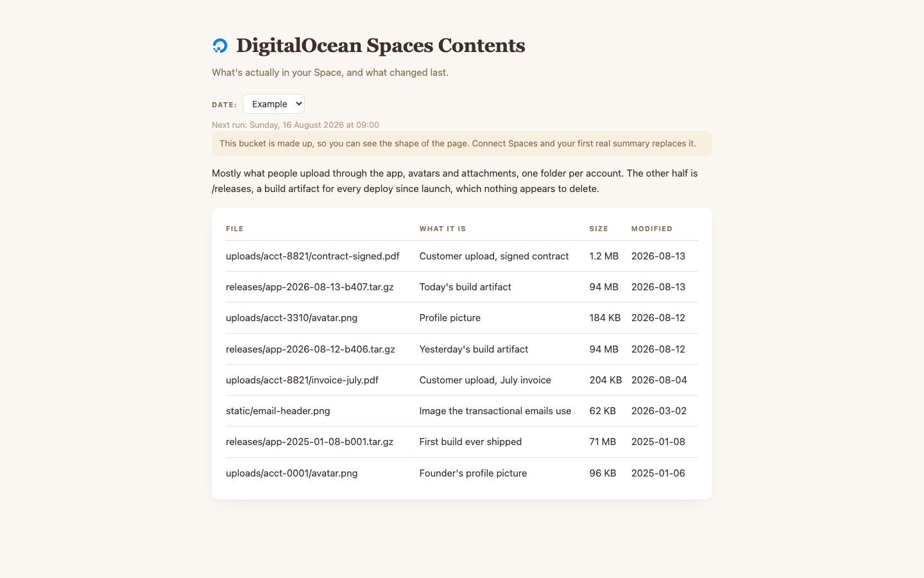This screenshot has width=924, height=578.
Task: Click the DigitalOcean logo icon
Action: coord(219,46)
